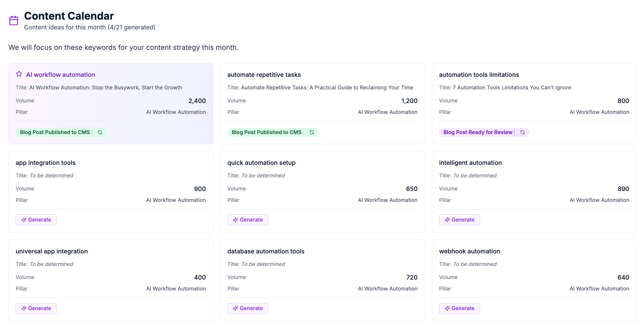The width and height of the screenshot is (644, 327).
Task: Click the app integration tools heading
Action: [45, 163]
